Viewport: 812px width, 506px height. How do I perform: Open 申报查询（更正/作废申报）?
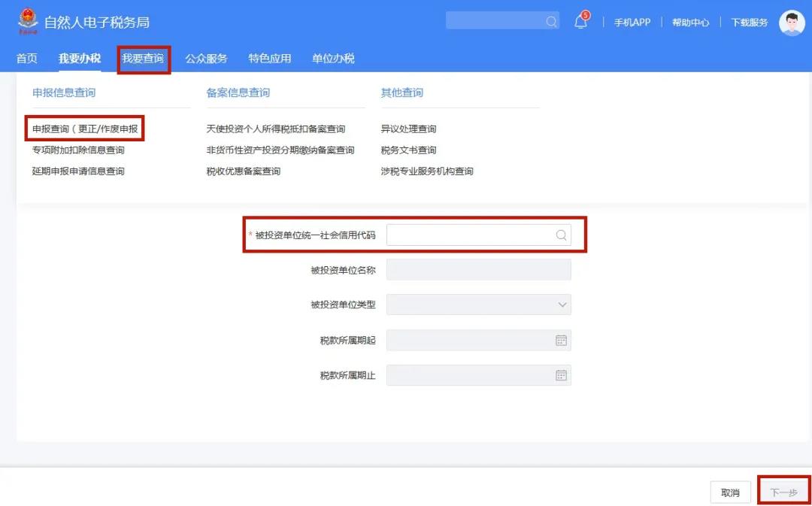pos(83,128)
